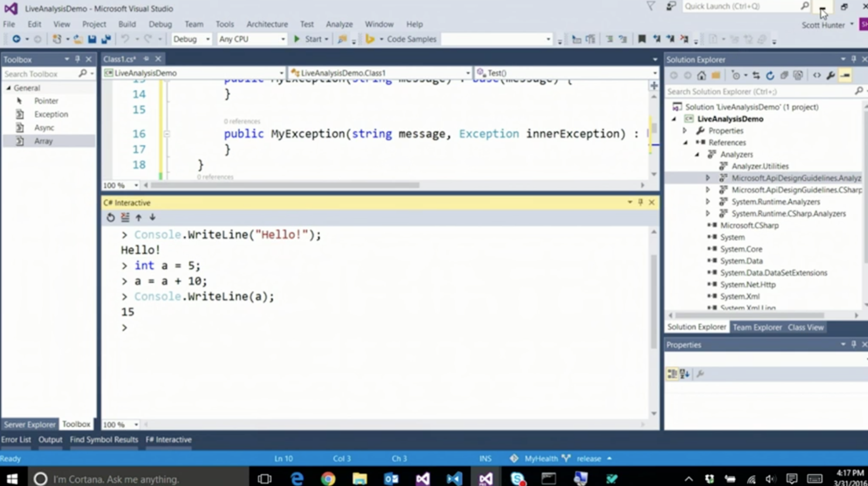
Task: Click the Code Samples button
Action: pyautogui.click(x=412, y=39)
